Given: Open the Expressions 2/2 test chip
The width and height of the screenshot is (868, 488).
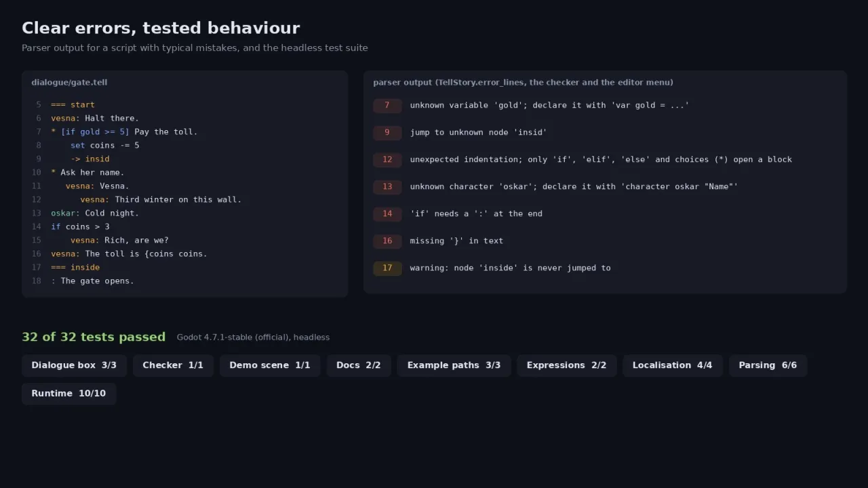Looking at the screenshot, I should [567, 365].
